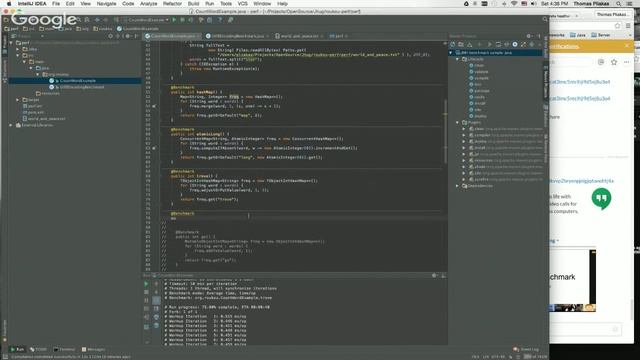Switch to perf editor tab

(x=339, y=36)
